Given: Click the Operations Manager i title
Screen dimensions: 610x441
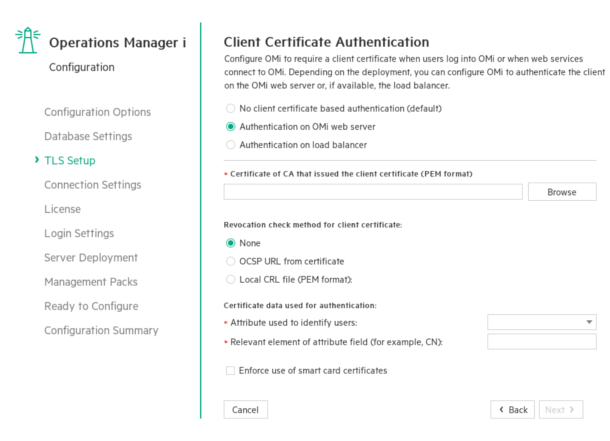Looking at the screenshot, I should click(117, 42).
